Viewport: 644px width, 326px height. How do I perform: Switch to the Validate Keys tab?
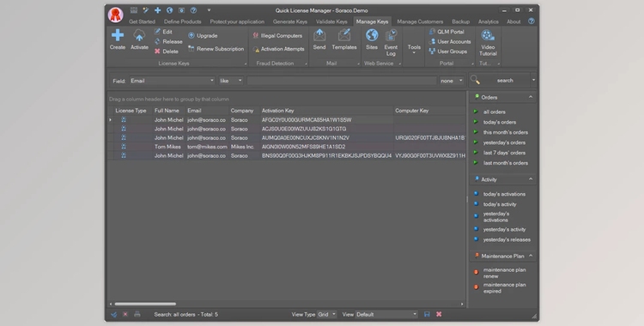coord(331,21)
